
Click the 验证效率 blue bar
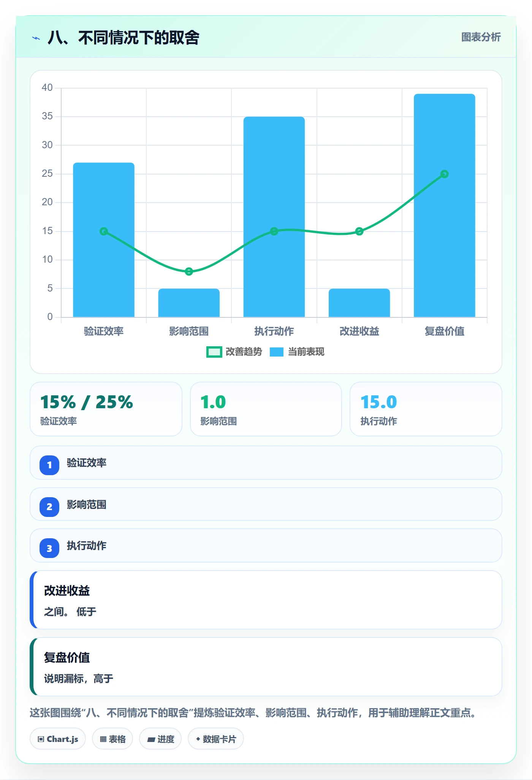coord(104,240)
